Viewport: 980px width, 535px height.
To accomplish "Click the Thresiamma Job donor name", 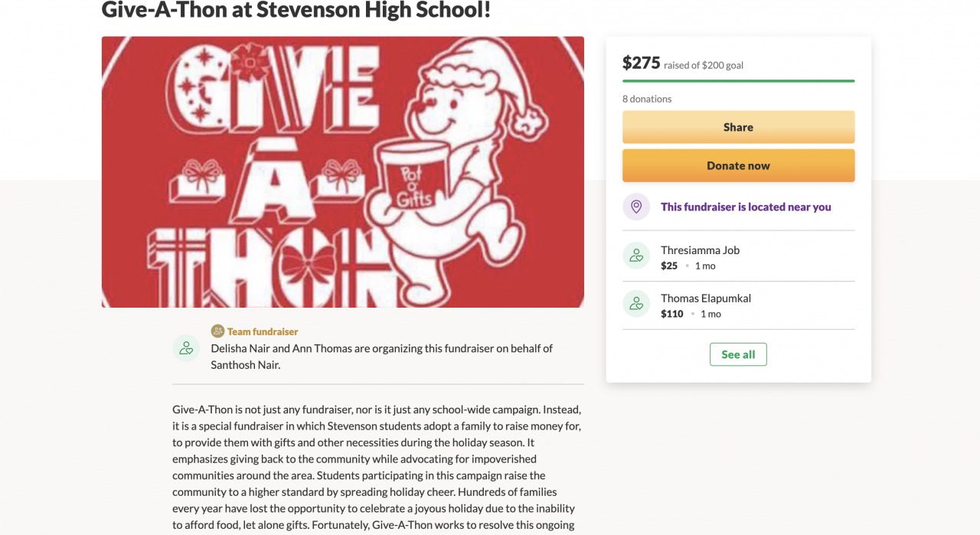I will (700, 250).
